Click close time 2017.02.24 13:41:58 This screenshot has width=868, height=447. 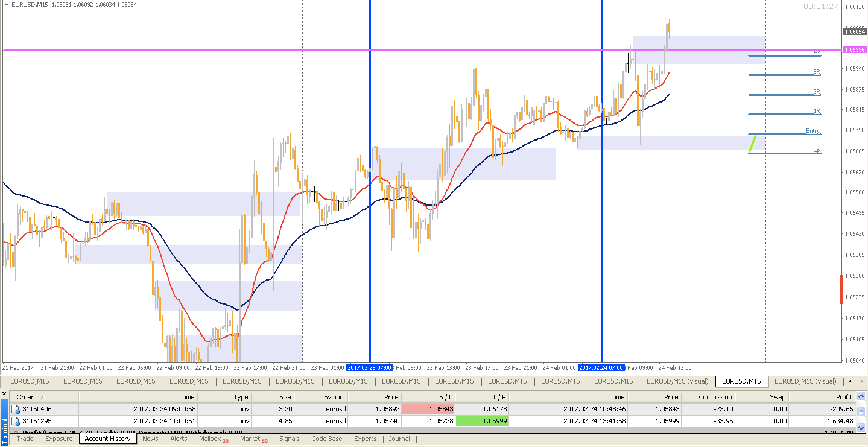click(594, 421)
